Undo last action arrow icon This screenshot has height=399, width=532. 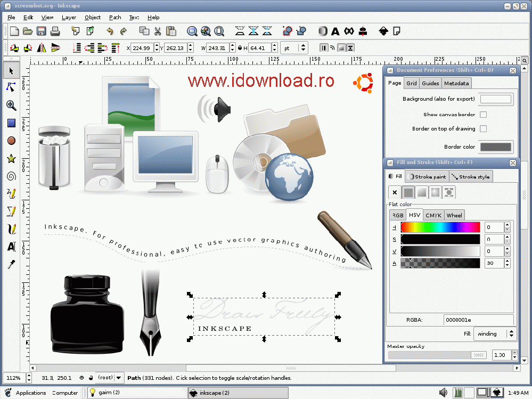[x=110, y=31]
